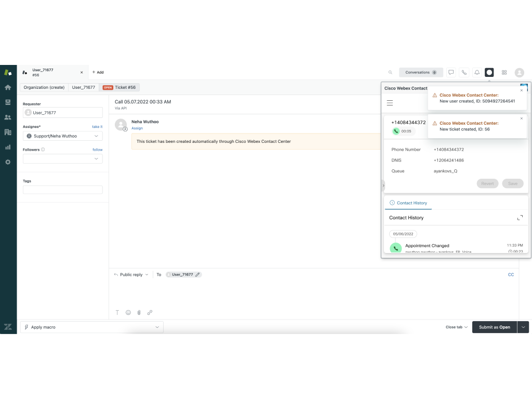Open the Organizations icon in the sidebar

point(7,132)
